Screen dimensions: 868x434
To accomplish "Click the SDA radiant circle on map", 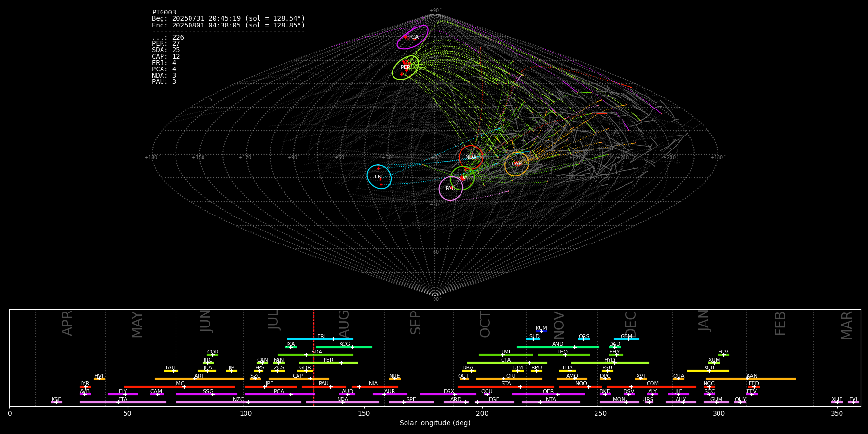I will point(462,178).
